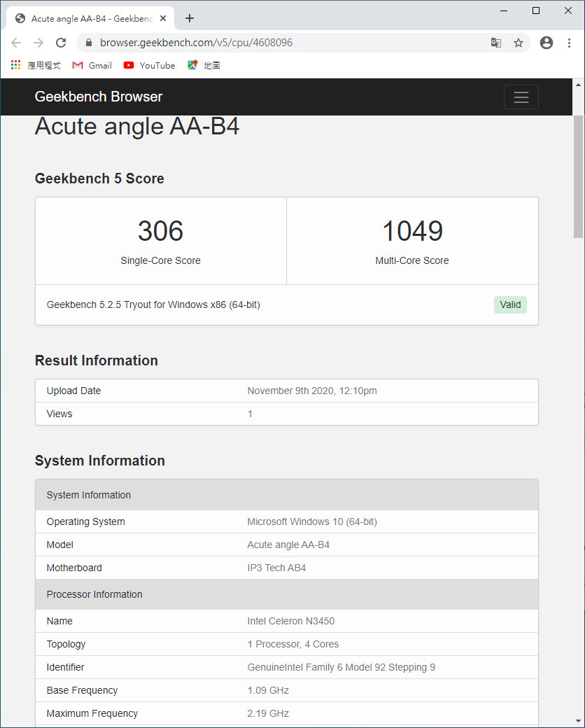585x728 pixels.
Task: Click the site lock security icon
Action: click(89, 43)
